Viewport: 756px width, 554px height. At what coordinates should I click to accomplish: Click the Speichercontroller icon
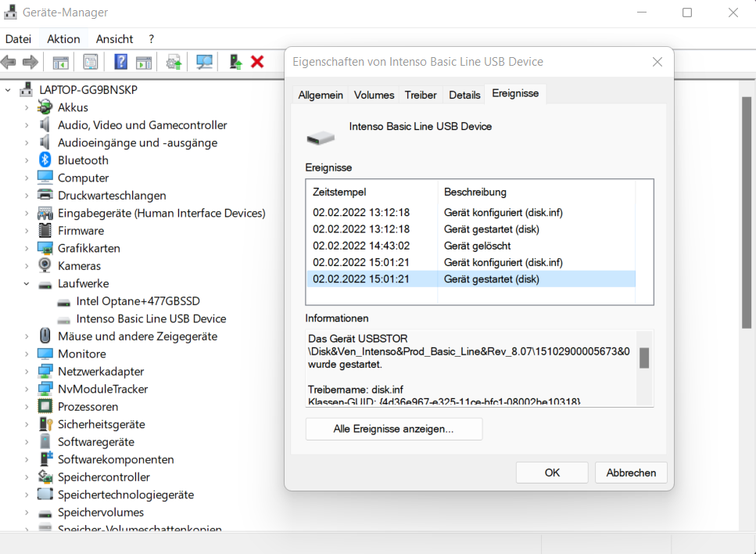(45, 477)
